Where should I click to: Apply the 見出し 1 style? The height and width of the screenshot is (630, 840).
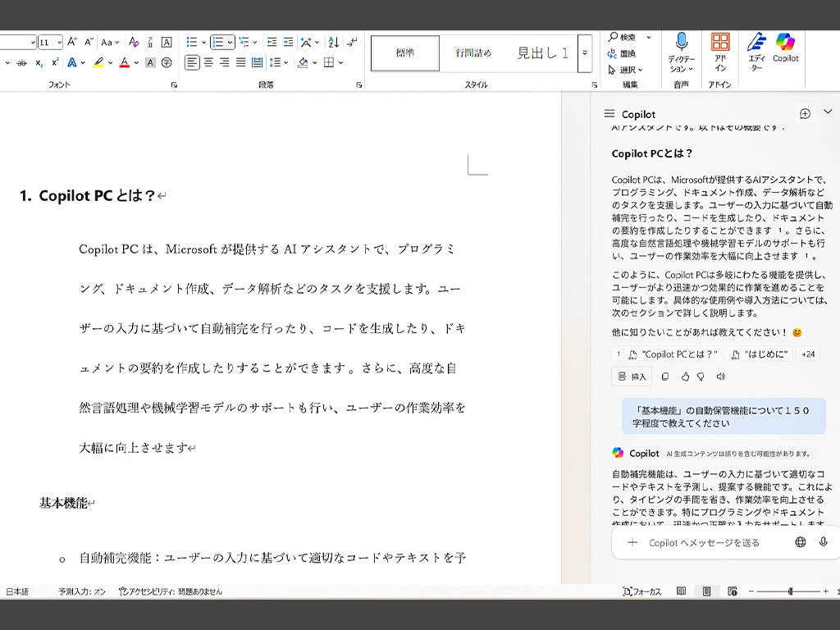542,53
